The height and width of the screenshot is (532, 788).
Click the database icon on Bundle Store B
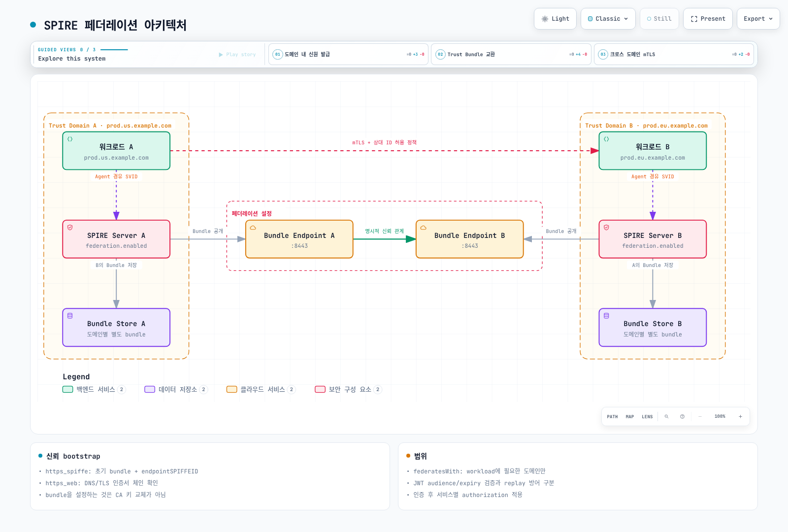(x=606, y=316)
